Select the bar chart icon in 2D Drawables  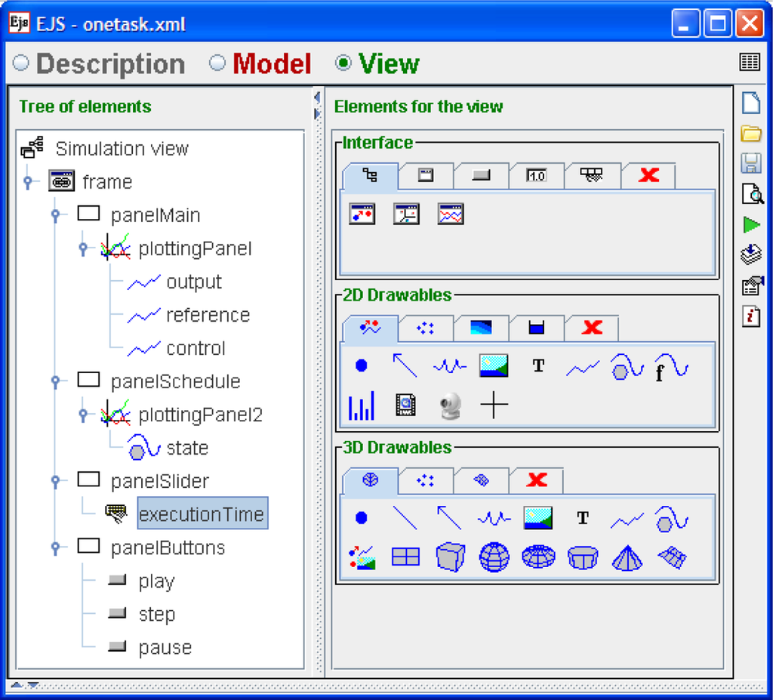pyautogui.click(x=362, y=406)
